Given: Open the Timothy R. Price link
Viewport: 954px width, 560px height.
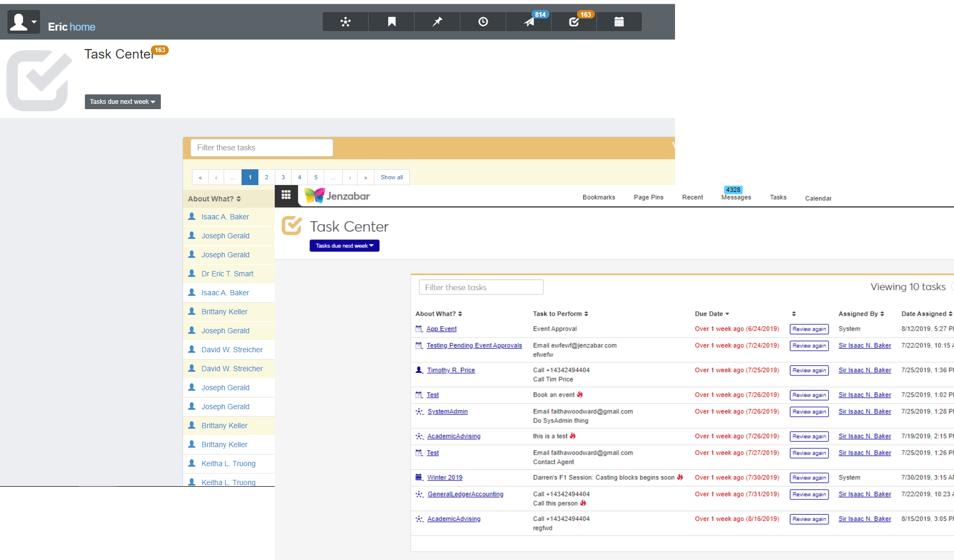Looking at the screenshot, I should pyautogui.click(x=451, y=370).
